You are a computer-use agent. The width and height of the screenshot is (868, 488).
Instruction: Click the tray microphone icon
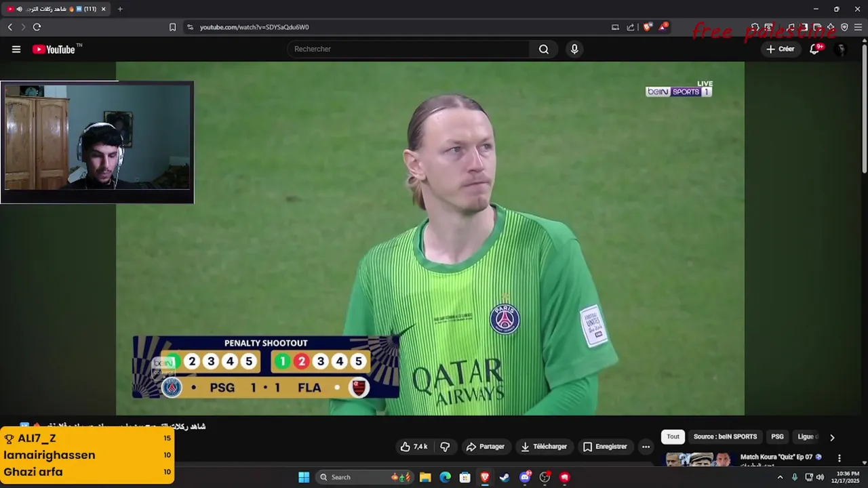tap(795, 477)
